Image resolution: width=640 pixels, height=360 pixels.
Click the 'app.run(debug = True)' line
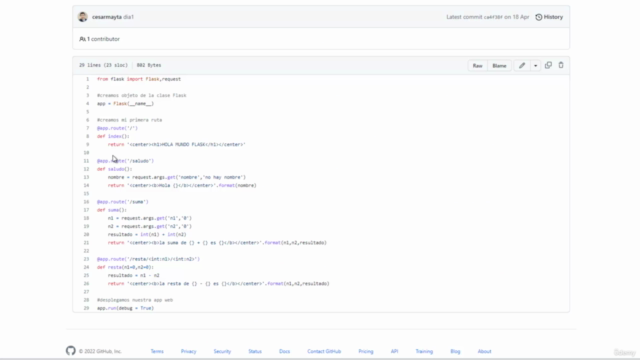click(125, 308)
